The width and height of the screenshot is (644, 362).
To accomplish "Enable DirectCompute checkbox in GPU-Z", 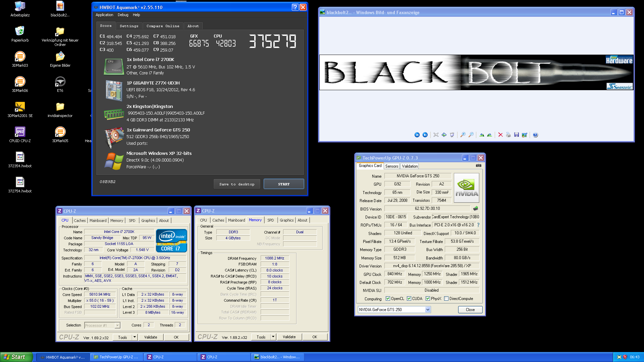I will coord(446,299).
